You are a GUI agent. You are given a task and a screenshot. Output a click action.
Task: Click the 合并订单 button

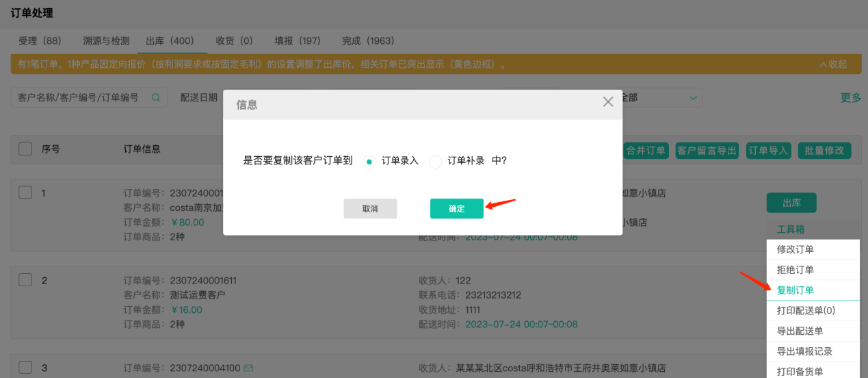point(646,151)
